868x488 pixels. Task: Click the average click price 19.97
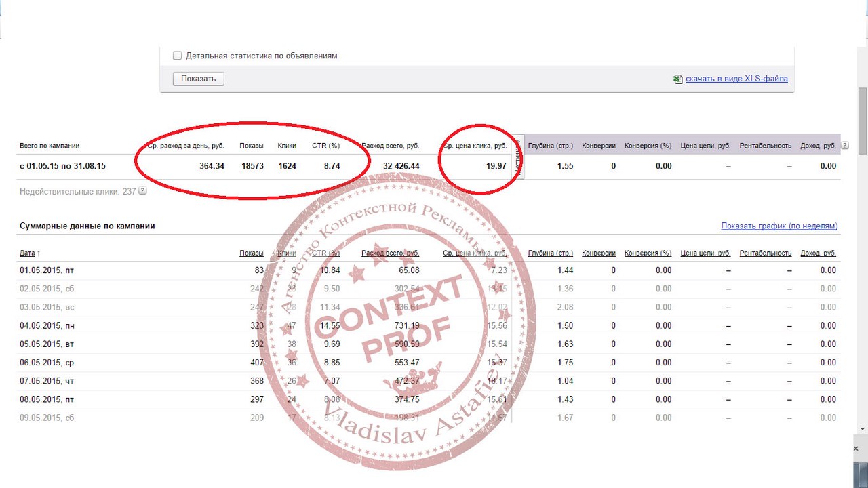(x=496, y=166)
